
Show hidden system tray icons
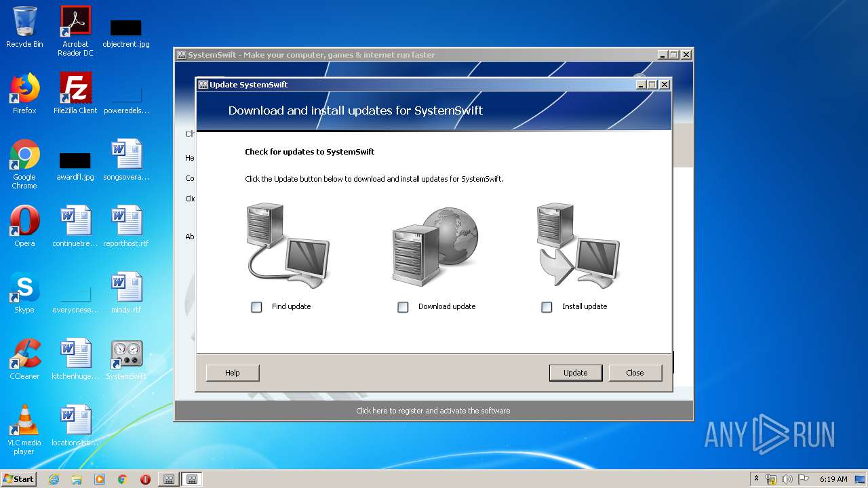(757, 479)
